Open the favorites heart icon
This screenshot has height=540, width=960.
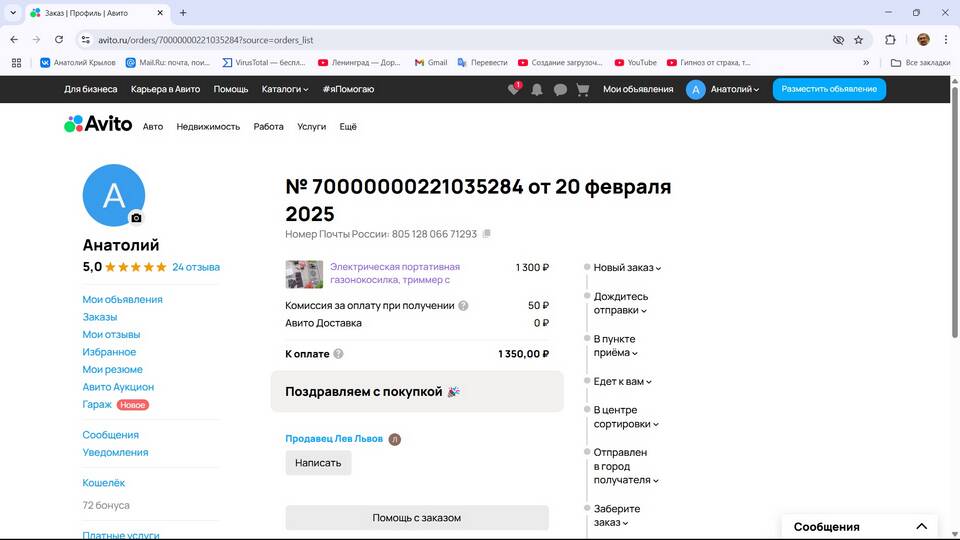click(513, 89)
